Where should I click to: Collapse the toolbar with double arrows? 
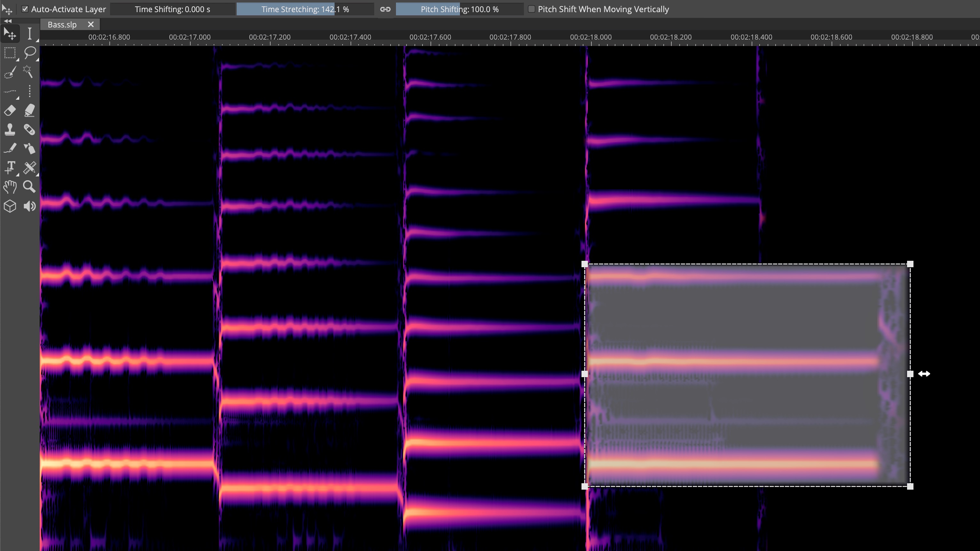[8, 21]
